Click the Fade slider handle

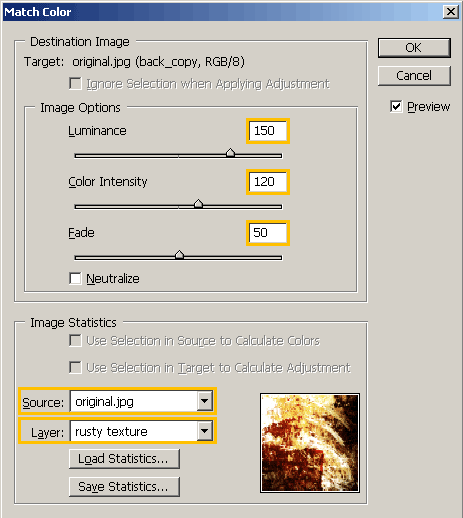179,255
